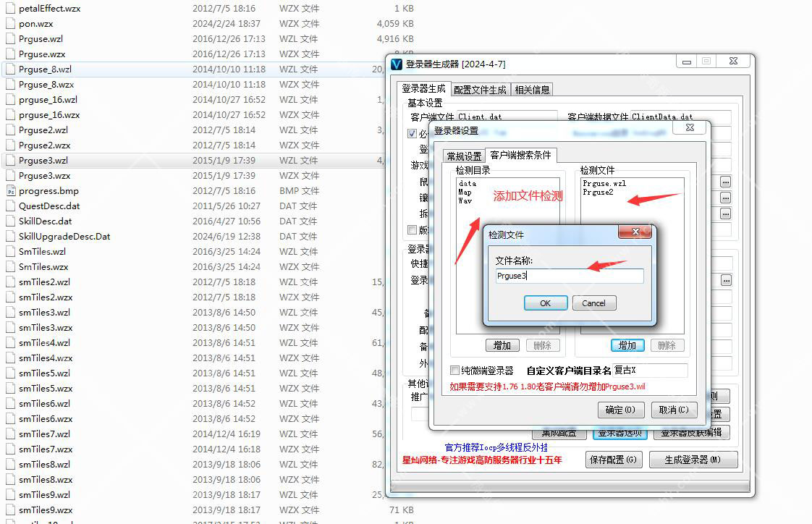Click the 登录器选项 button
The width and height of the screenshot is (812, 524).
[620, 433]
